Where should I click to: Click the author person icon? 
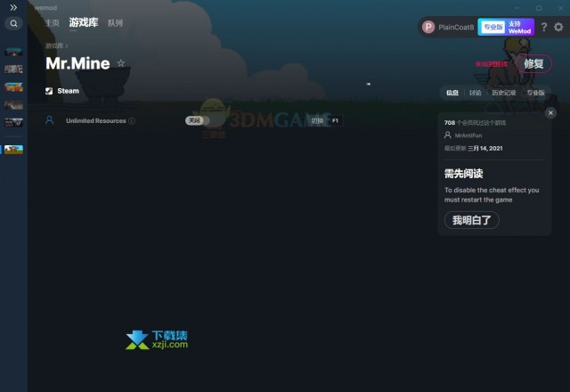point(447,135)
